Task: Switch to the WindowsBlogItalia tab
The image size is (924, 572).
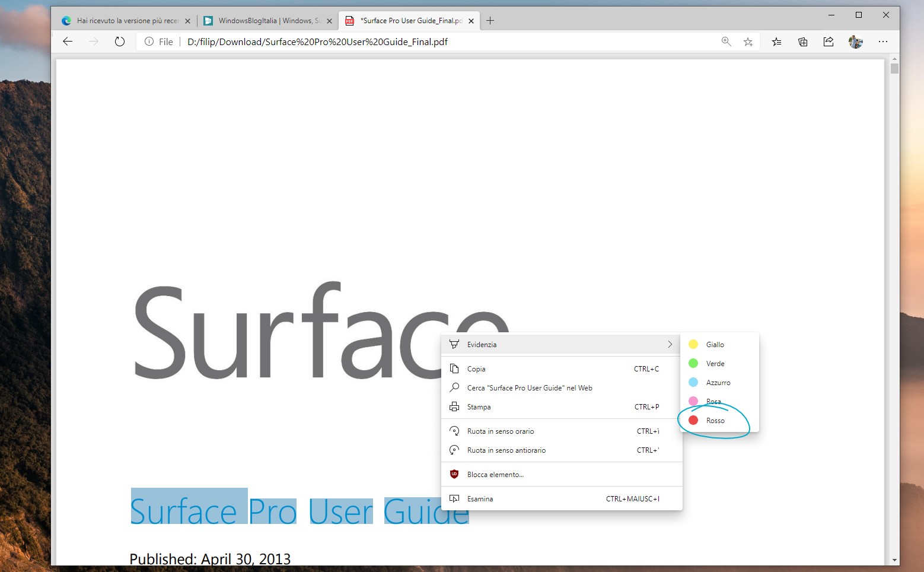Action: [x=269, y=21]
